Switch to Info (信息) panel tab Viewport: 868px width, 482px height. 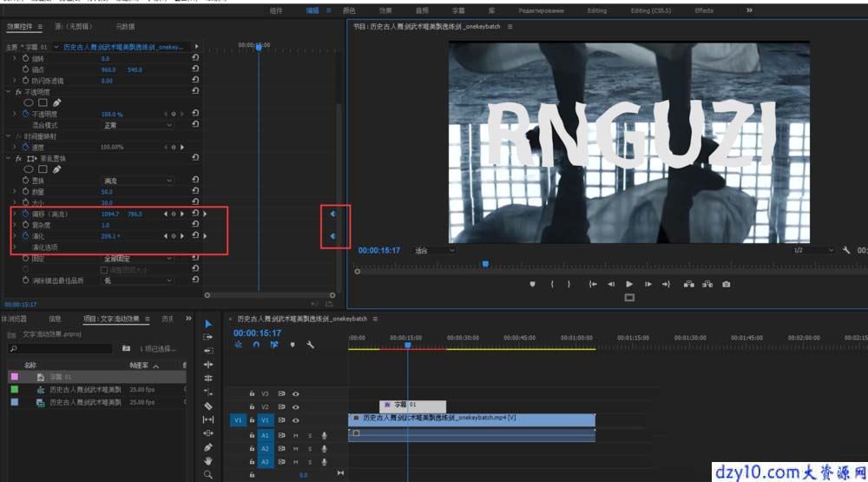coord(55,319)
